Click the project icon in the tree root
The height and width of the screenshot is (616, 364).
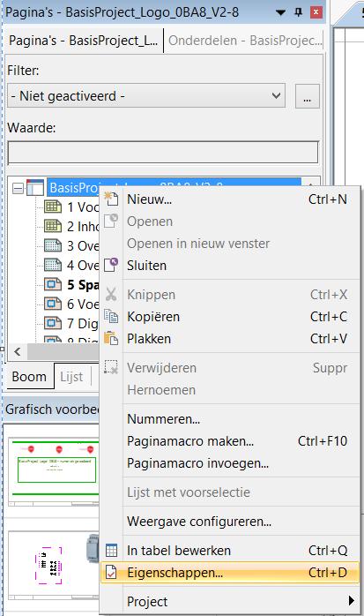click(35, 188)
